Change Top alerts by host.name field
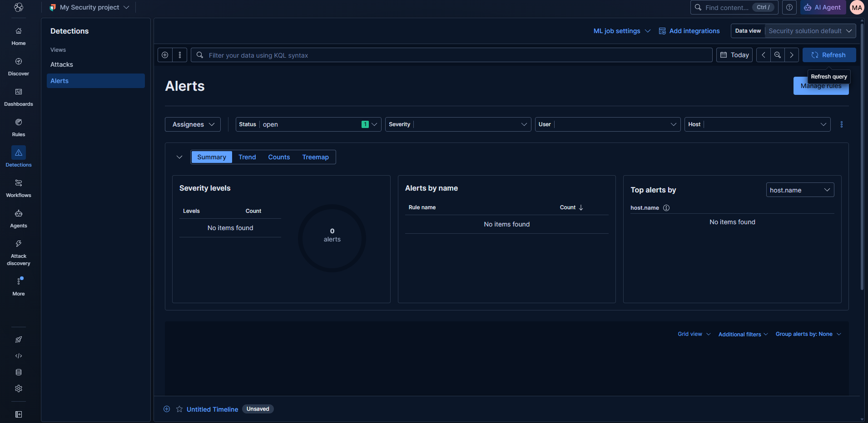Screen dimensions: 868x423 800,190
